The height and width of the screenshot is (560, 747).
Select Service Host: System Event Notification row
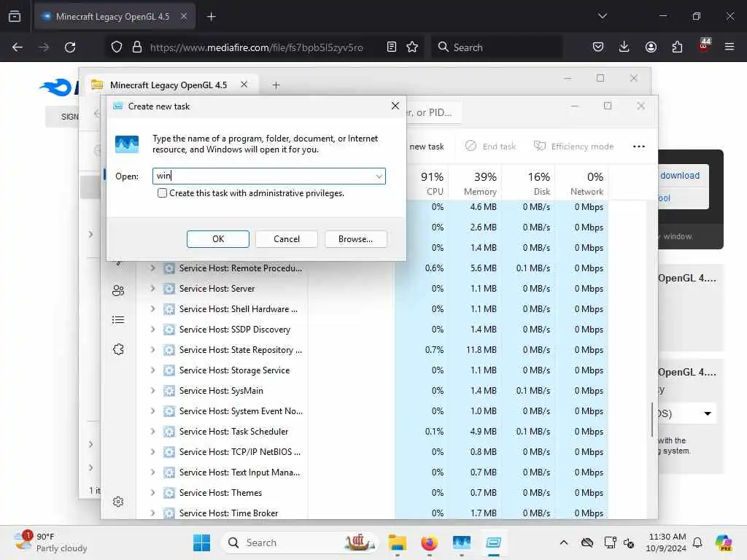pos(371,411)
